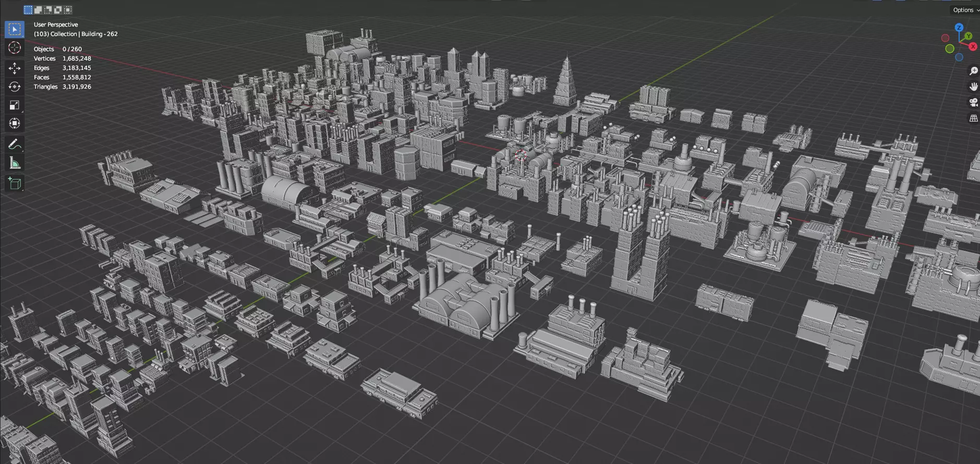Screen dimensions: 980x464
Task: Set selection mode to Invert
Action: [58, 10]
